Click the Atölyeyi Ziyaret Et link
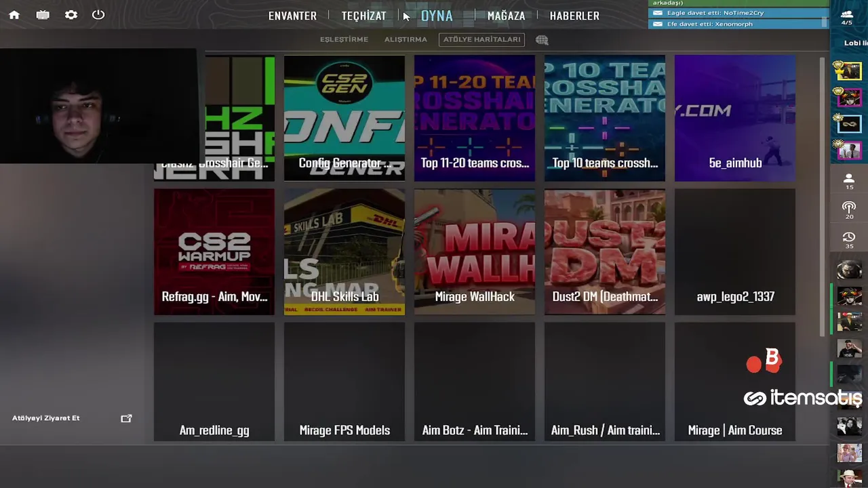868x488 pixels. pos(45,418)
